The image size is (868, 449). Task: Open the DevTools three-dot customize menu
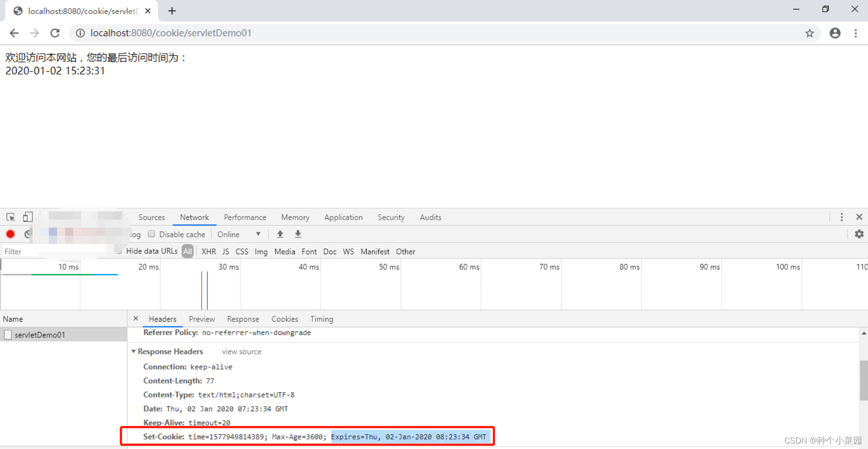[x=841, y=217]
